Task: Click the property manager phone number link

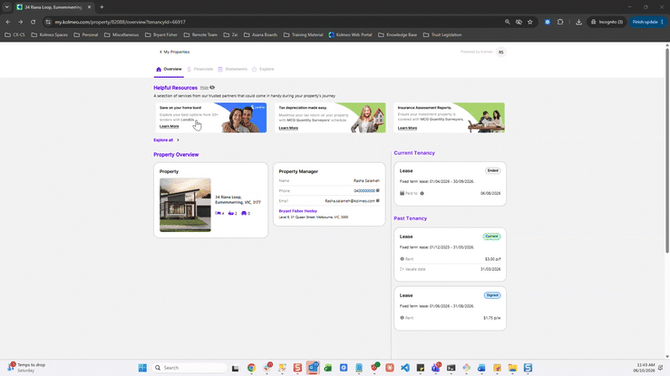Action: [x=364, y=191]
